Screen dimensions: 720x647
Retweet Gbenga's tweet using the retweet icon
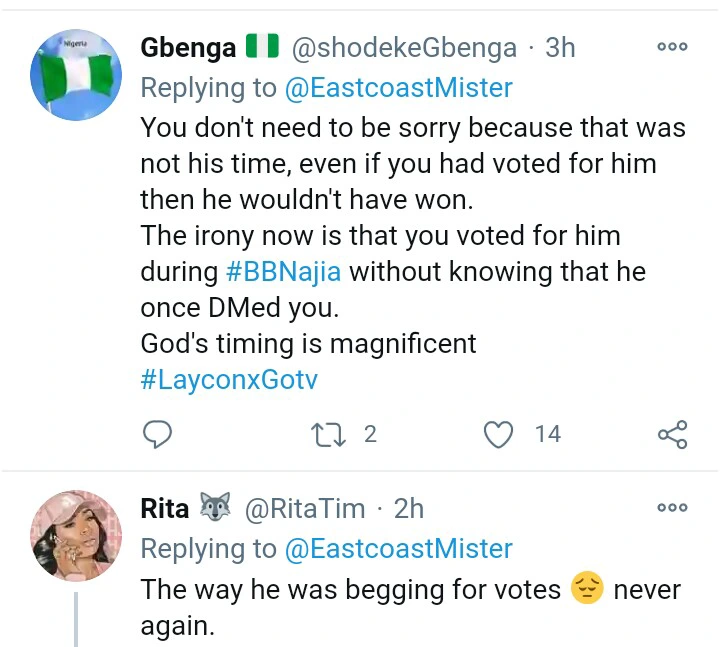328,434
